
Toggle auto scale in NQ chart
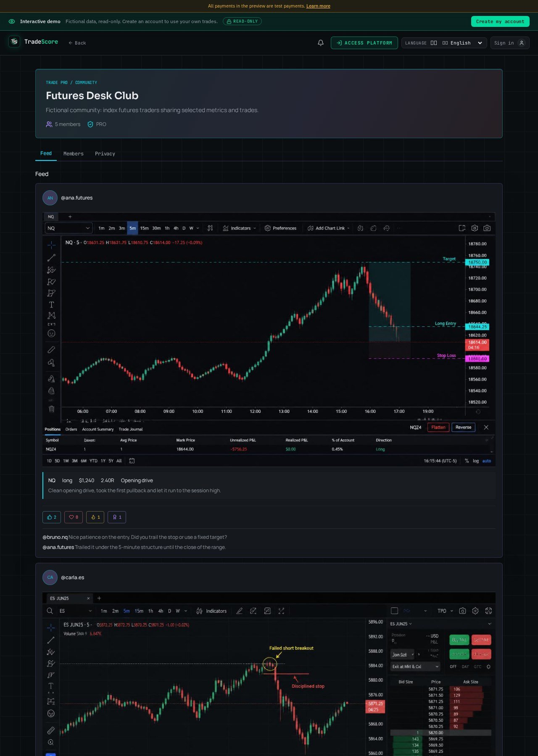click(486, 461)
